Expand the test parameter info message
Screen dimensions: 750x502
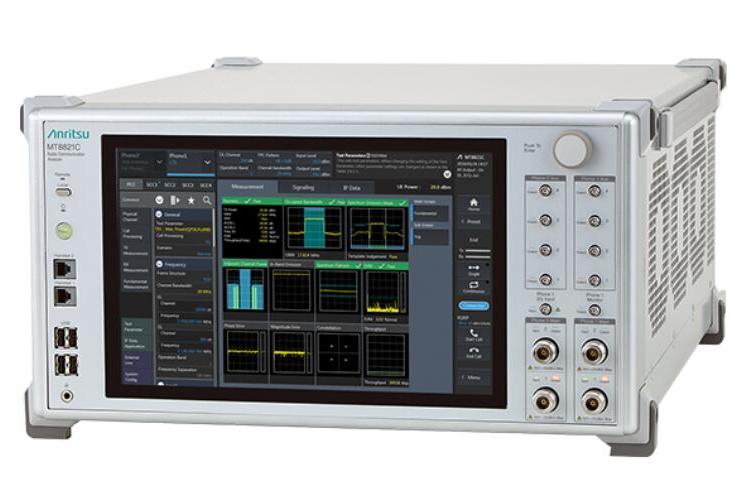pos(446,173)
